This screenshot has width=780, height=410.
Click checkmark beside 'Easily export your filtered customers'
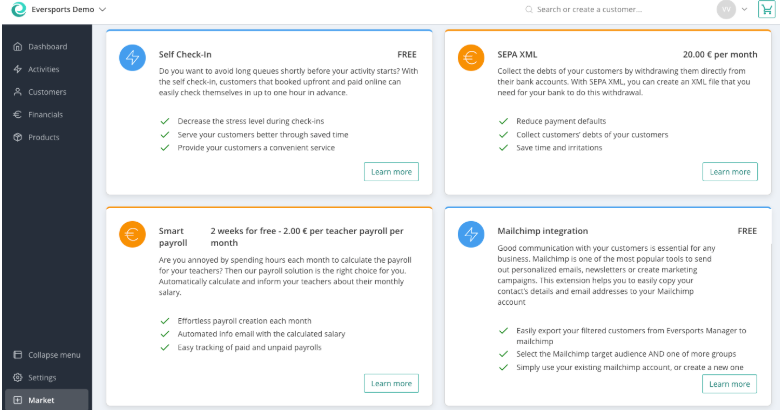503,330
